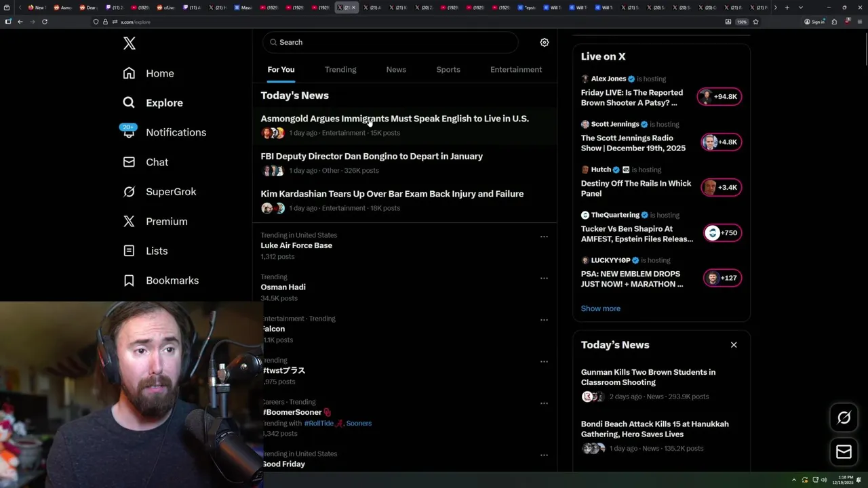
Task: Open more options for Good Friday trend
Action: [x=544, y=455]
